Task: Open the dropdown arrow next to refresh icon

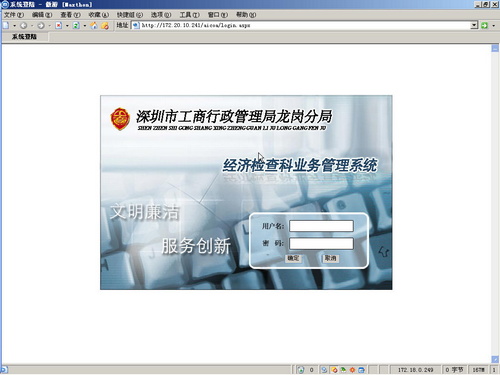Action: pos(85,25)
